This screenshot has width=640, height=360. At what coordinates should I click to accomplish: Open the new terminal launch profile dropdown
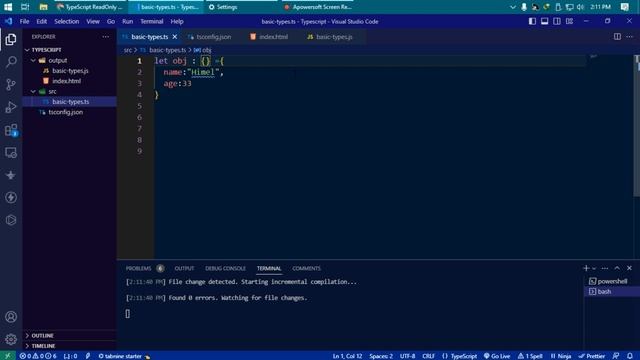coord(594,269)
